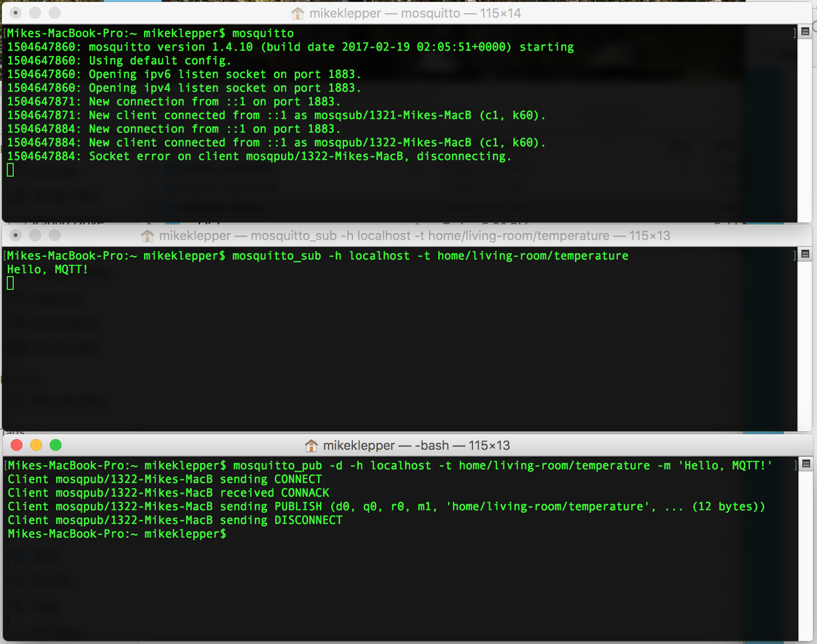The height and width of the screenshot is (644, 817).
Task: Click the inactive minimize button of mosquitto_sub window
Action: pos(35,235)
